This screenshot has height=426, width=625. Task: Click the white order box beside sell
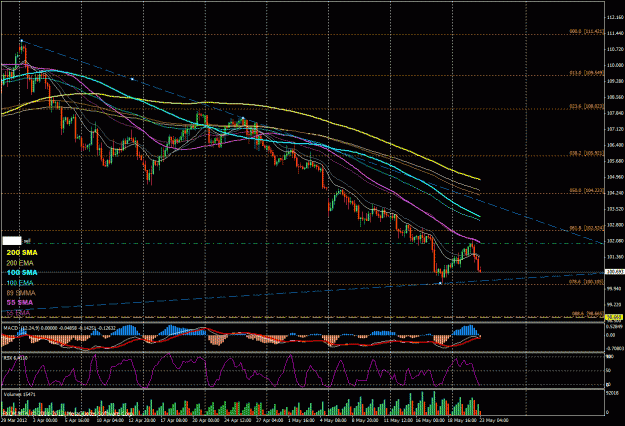[12, 241]
